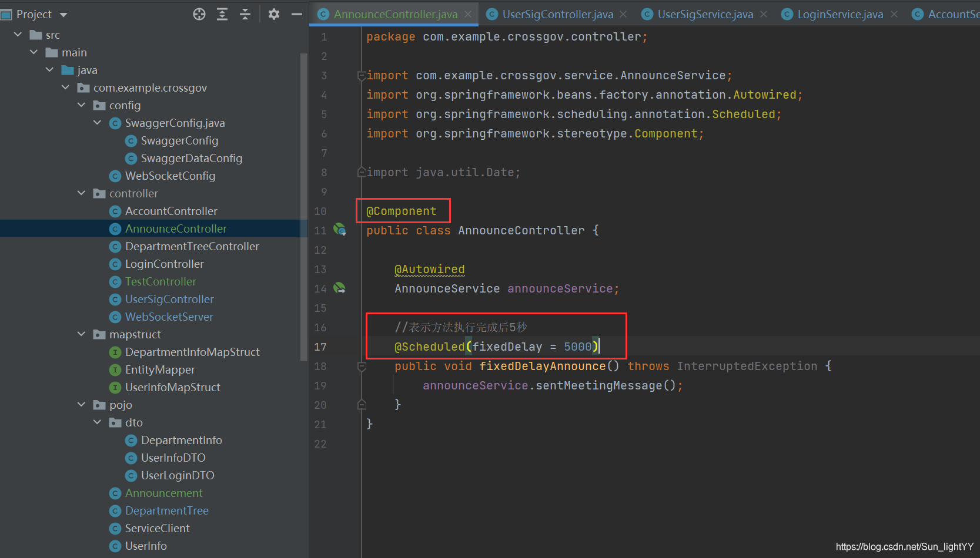Viewport: 980px width, 558px height.
Task: Collapse the controller package
Action: tap(81, 193)
